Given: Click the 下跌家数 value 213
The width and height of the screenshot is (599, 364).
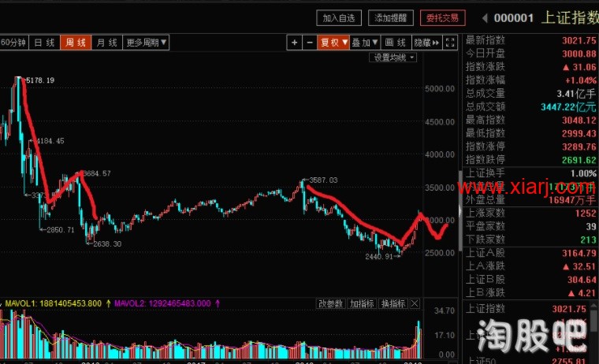Looking at the screenshot, I should click(x=588, y=240).
